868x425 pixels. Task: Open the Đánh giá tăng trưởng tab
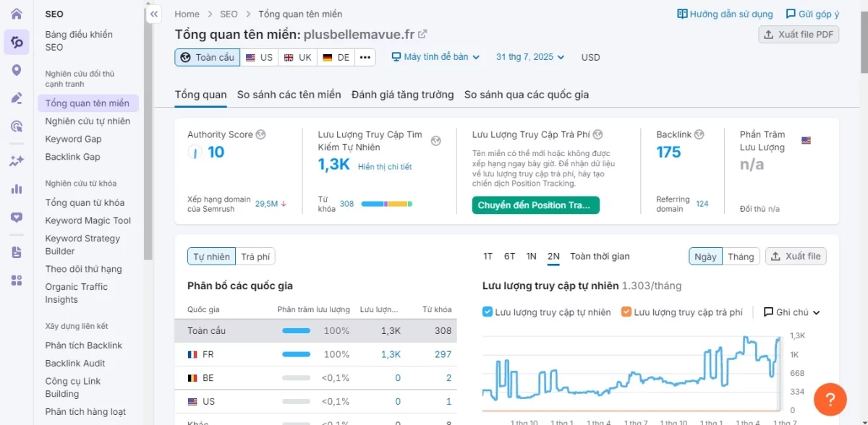403,95
